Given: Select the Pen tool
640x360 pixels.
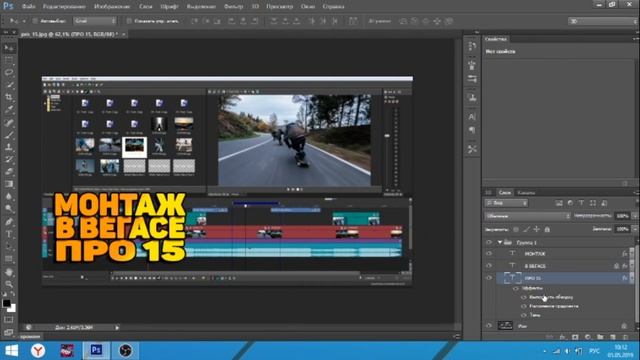Looking at the screenshot, I should coord(9,222).
